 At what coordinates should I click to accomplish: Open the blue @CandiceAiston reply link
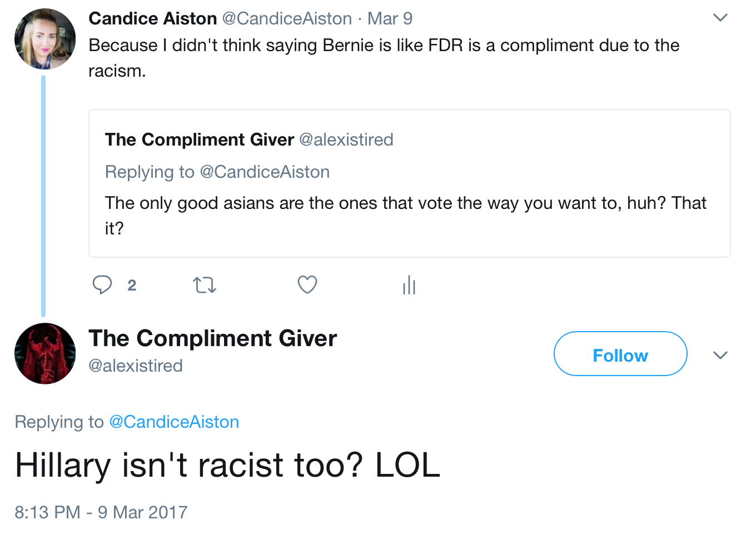pos(174,422)
